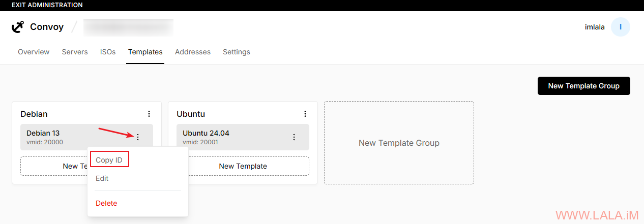Open the Ubuntu 24.04 template options menu

294,137
